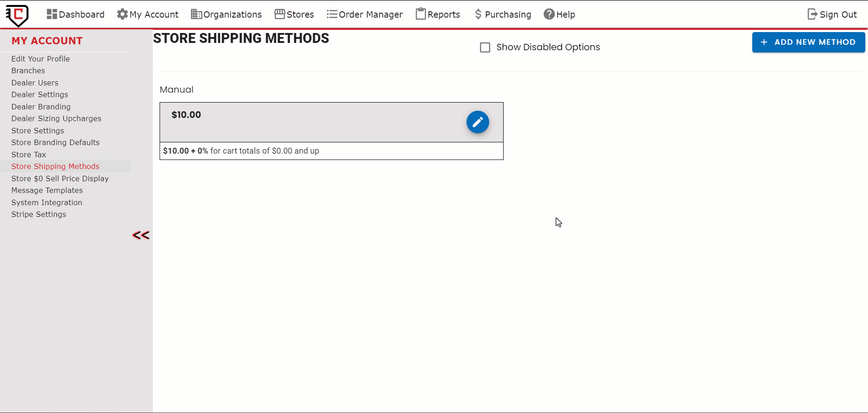Select Message Templates sidebar item
The height and width of the screenshot is (413, 868).
(47, 190)
